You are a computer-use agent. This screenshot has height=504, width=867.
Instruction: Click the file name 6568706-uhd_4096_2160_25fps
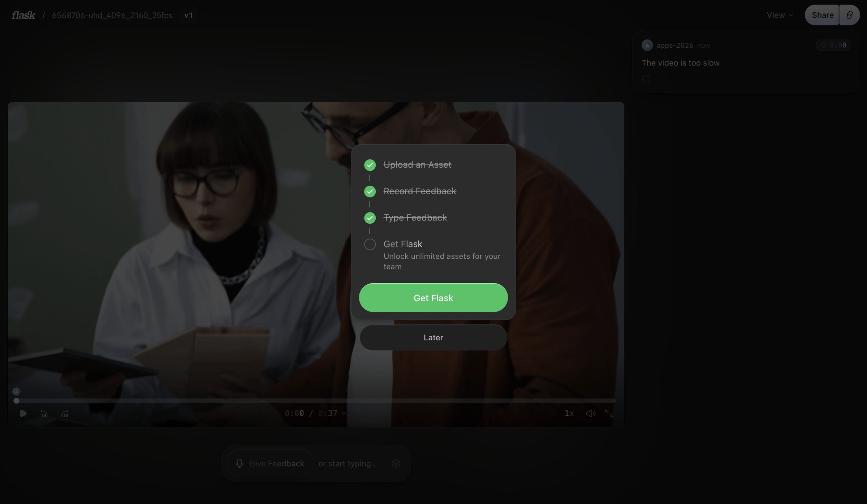click(x=112, y=15)
